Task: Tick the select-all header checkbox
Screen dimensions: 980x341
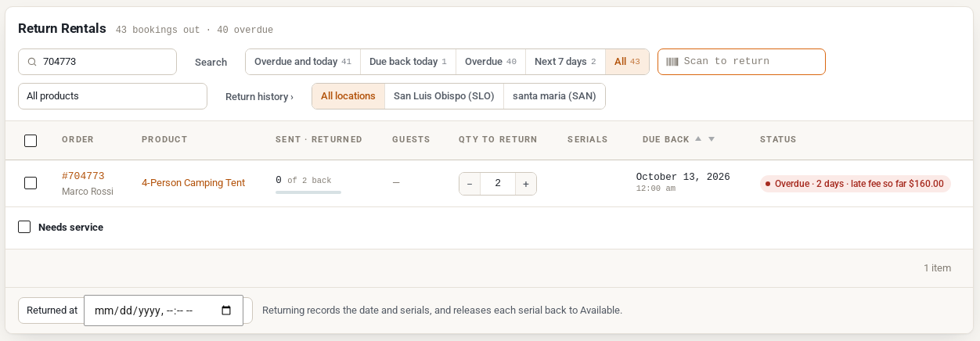Action: (x=31, y=141)
